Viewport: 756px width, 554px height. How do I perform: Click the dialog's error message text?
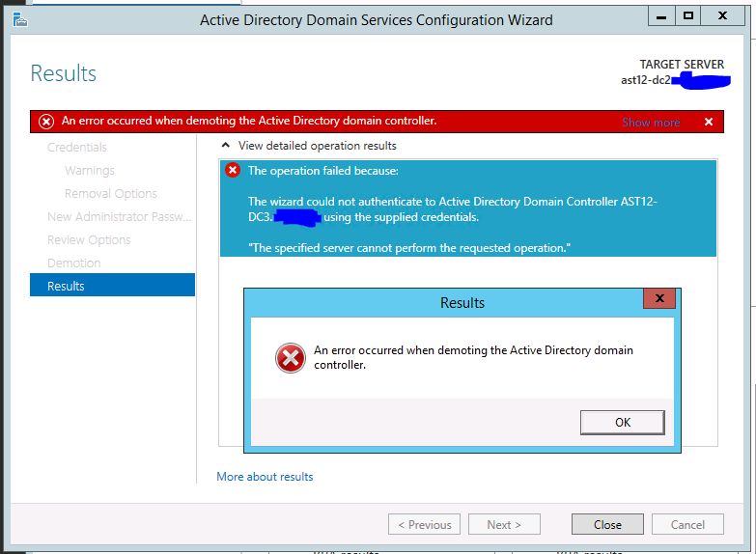pyautogui.click(x=473, y=357)
